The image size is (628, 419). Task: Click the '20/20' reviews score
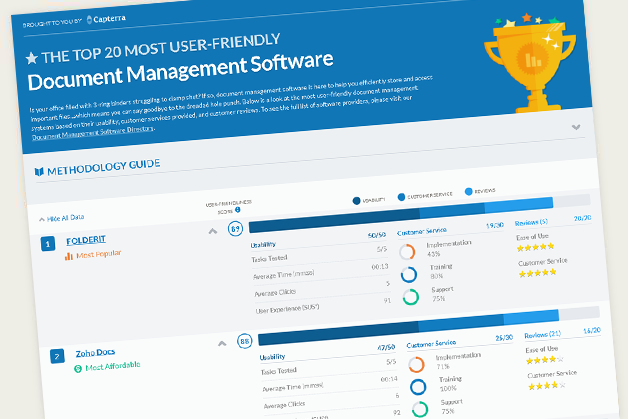582,218
